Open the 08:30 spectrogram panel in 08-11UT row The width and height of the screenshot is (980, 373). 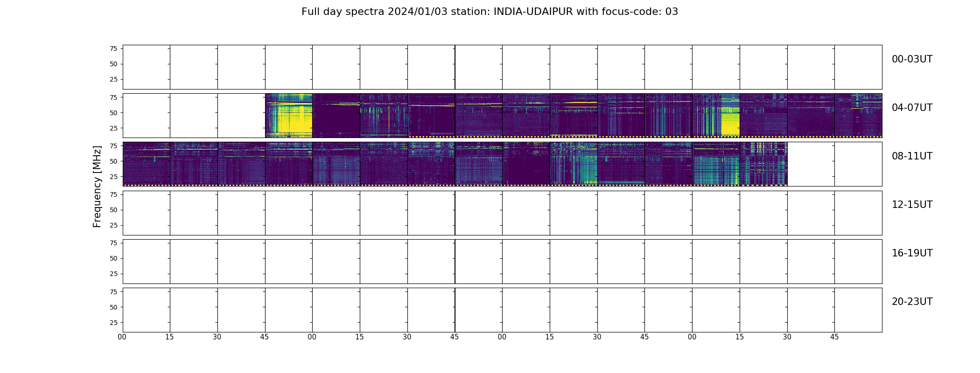pyautogui.click(x=241, y=164)
